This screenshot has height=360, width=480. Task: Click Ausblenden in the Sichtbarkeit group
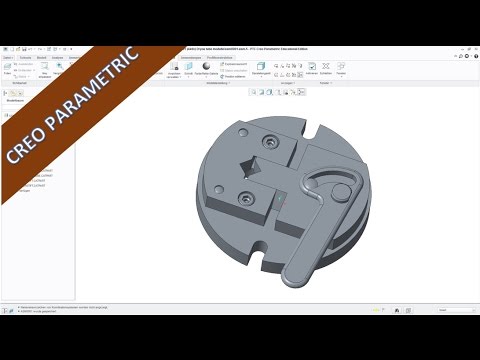[23, 64]
